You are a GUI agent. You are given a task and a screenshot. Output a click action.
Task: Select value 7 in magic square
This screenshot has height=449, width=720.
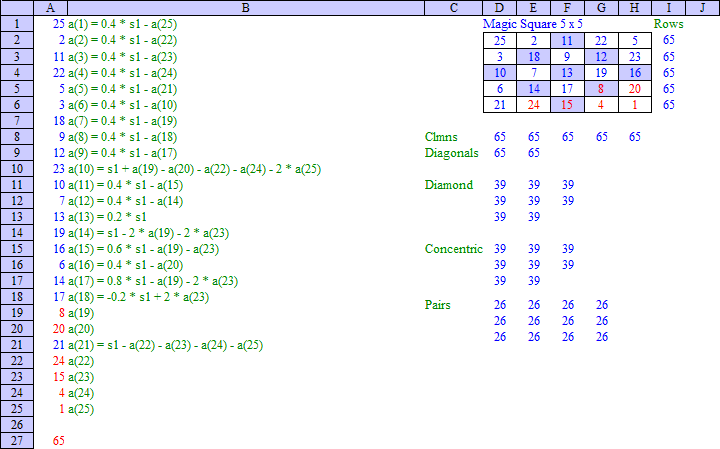point(534,73)
